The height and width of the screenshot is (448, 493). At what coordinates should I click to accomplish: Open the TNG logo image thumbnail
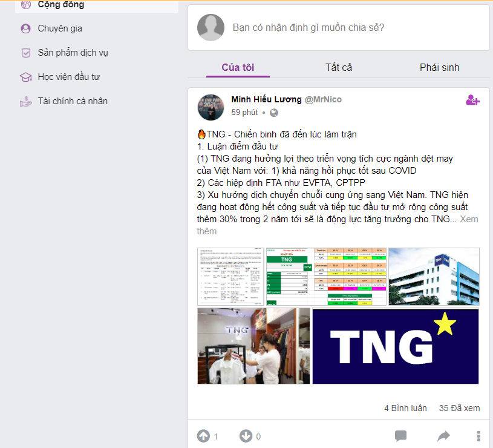[x=396, y=346]
